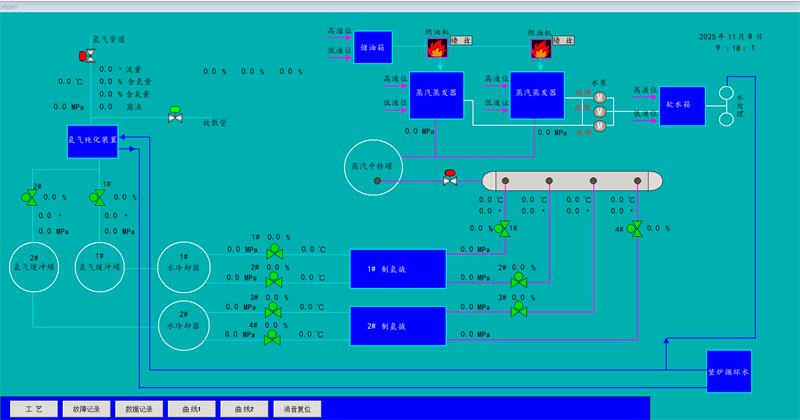Click the right 燃油机 flame icon

537,46
